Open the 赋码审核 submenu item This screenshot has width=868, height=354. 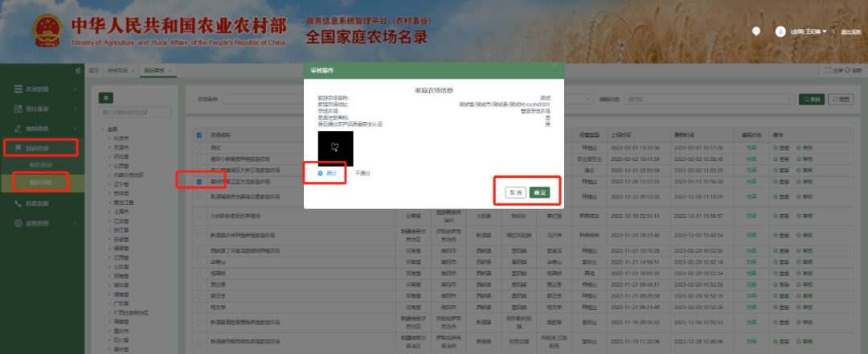(40, 182)
